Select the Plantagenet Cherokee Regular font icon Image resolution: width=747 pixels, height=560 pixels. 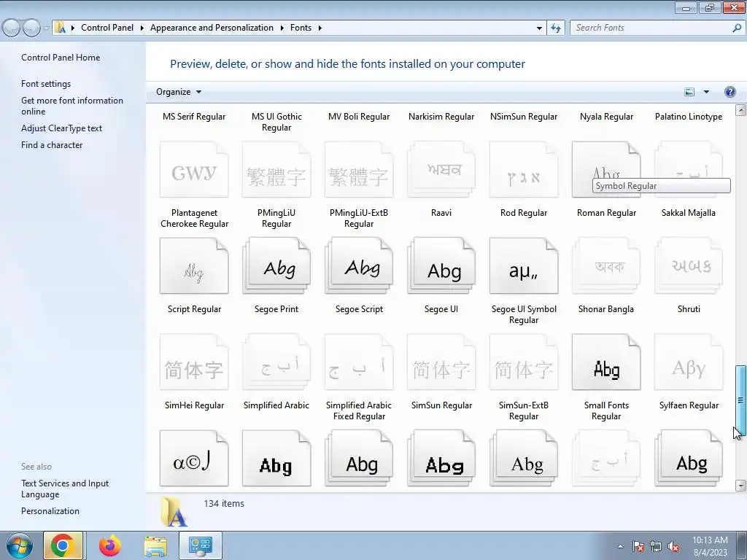point(194,169)
